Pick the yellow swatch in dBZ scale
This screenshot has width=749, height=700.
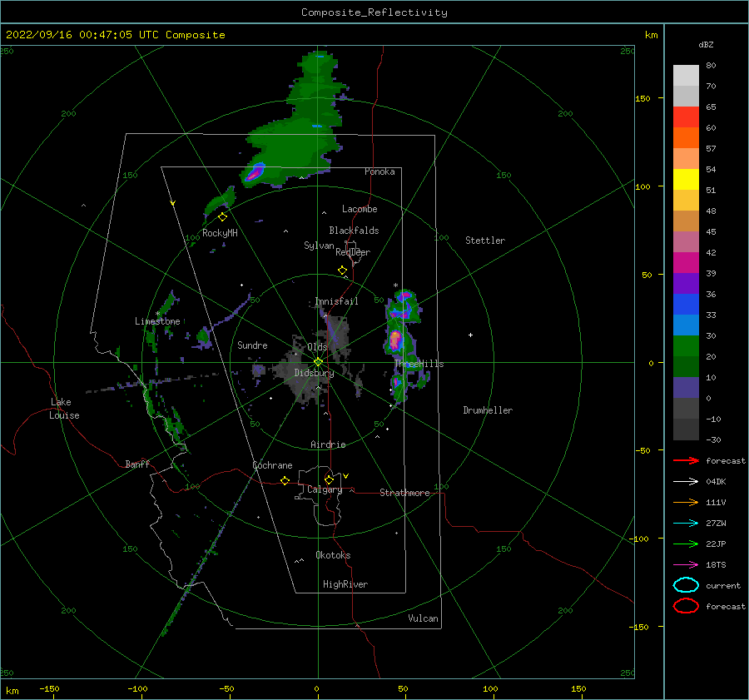point(686,179)
